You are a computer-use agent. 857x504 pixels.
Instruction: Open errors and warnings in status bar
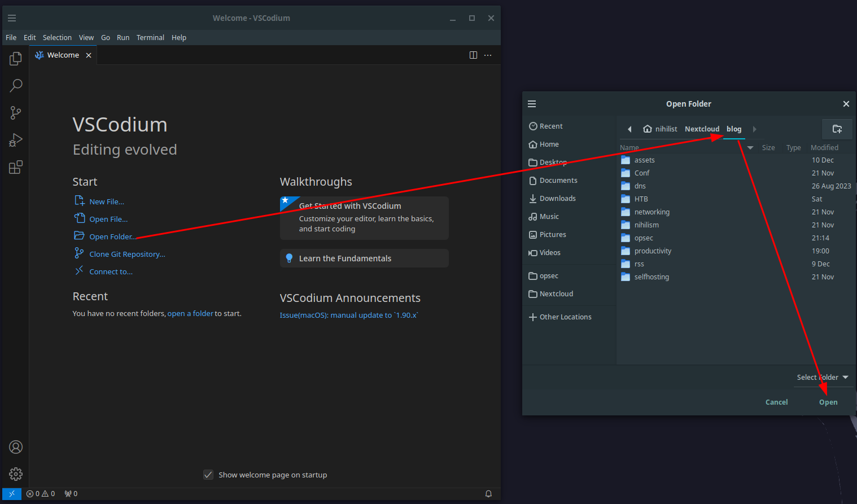pyautogui.click(x=41, y=493)
